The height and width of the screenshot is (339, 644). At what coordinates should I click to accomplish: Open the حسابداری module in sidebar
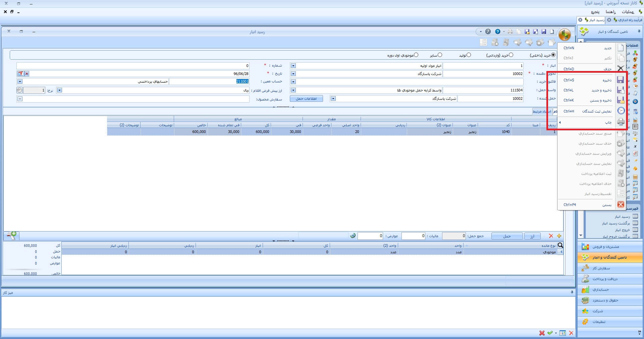(x=600, y=290)
